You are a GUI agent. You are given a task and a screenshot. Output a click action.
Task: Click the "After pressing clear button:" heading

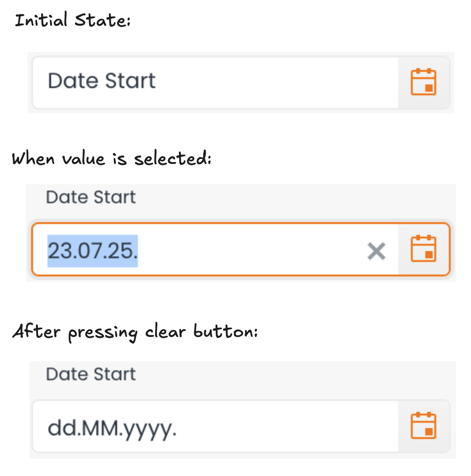pos(135,333)
